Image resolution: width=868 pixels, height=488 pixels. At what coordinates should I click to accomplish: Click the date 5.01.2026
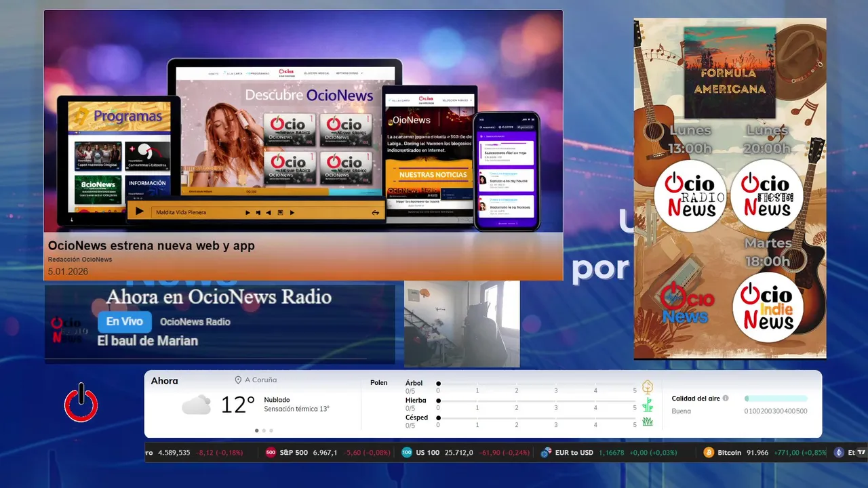coord(68,272)
